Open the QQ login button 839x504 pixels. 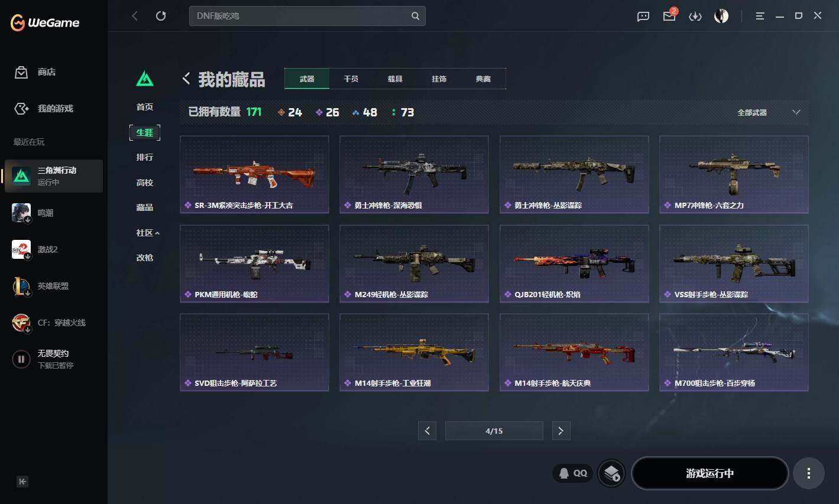(x=573, y=473)
